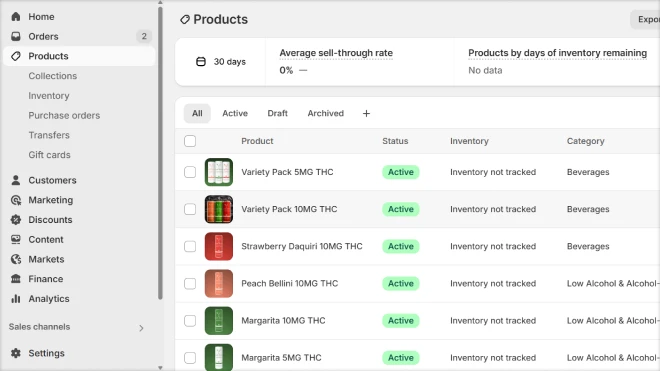660x371 pixels.
Task: Click the Category column header
Action: 585,141
